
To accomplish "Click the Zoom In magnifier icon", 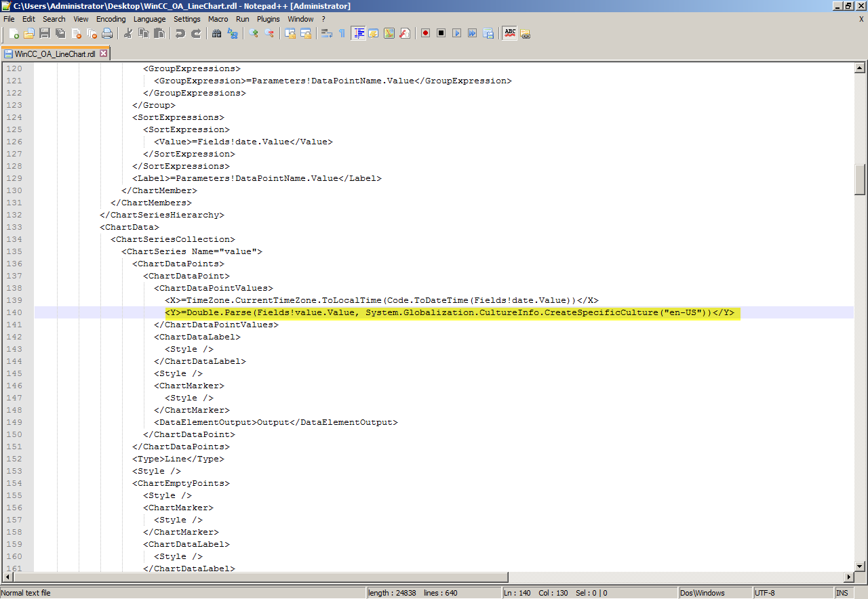I will coord(254,33).
